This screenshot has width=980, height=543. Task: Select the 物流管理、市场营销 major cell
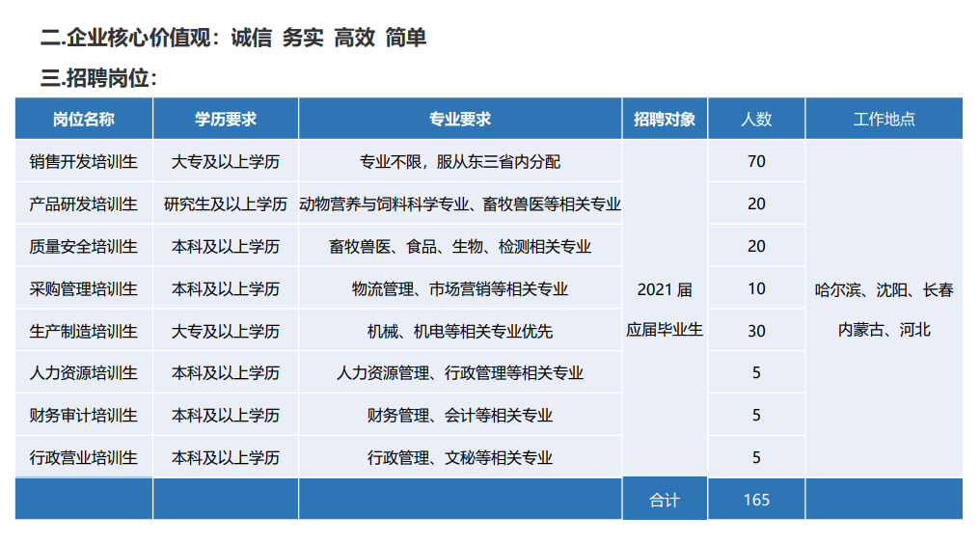460,289
